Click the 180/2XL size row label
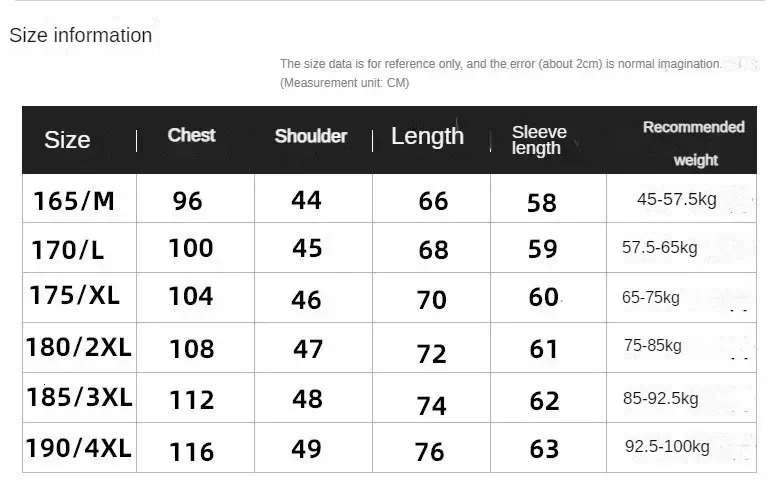 pyautogui.click(x=79, y=348)
